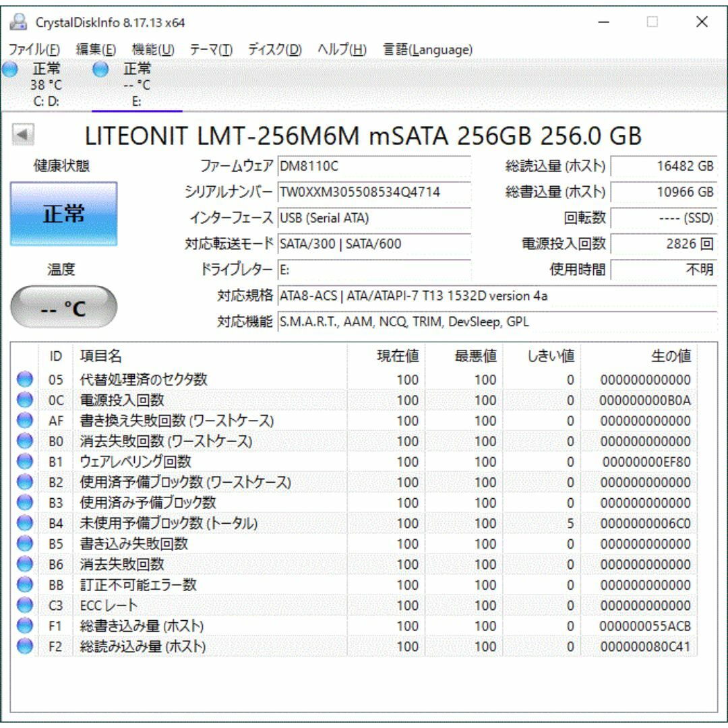Viewport: 728px width, 728px height.
Task: Click the previous disk arrow button
Action: [x=23, y=135]
